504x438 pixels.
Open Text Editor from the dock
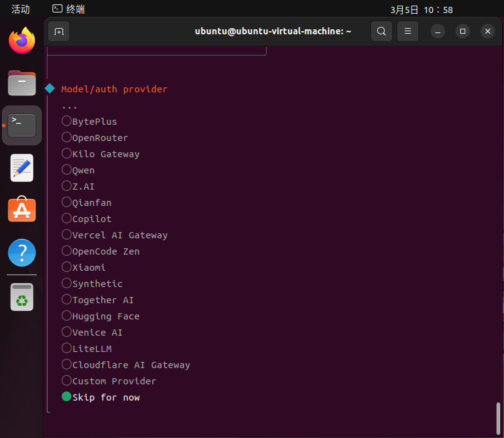tap(22, 168)
